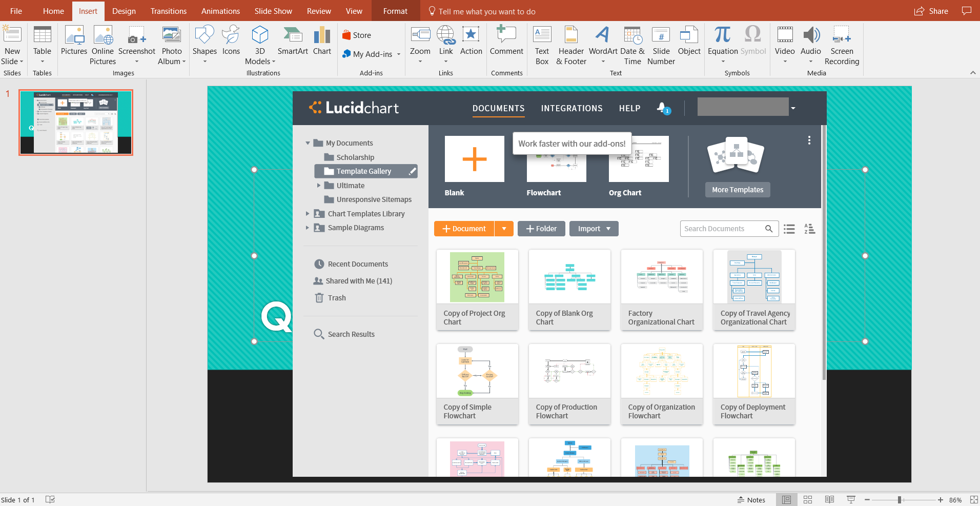The image size is (980, 506).
Task: Insert an Action in Links group
Action: click(x=471, y=41)
